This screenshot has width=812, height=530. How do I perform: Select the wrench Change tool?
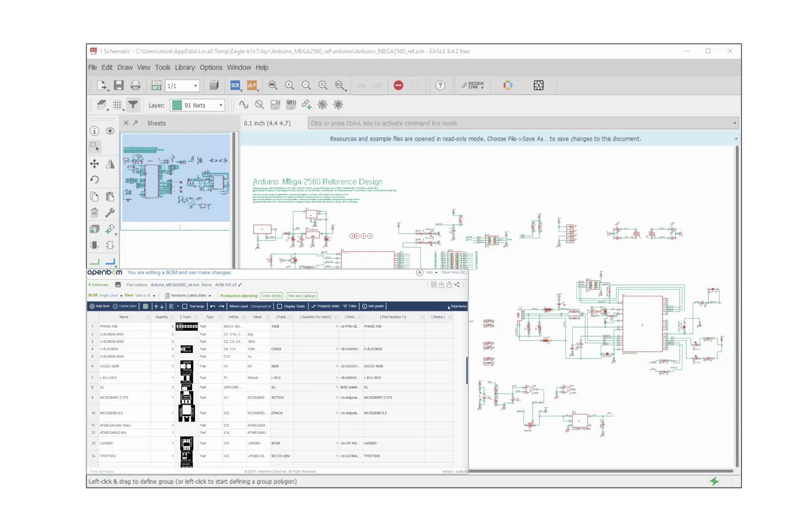(x=110, y=213)
